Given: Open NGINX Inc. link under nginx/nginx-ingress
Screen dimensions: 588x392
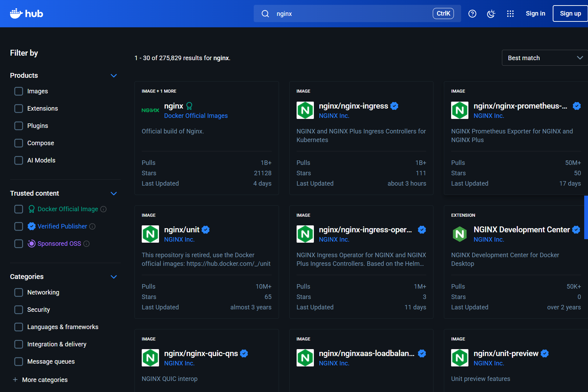Looking at the screenshot, I should click(x=334, y=116).
